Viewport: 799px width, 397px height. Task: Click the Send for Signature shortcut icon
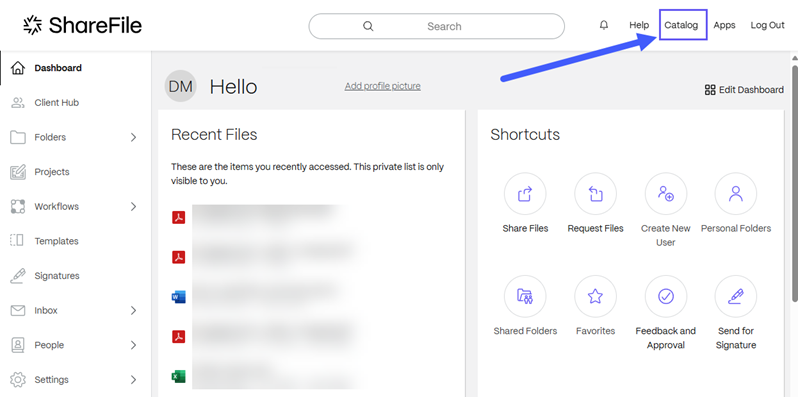(x=736, y=296)
